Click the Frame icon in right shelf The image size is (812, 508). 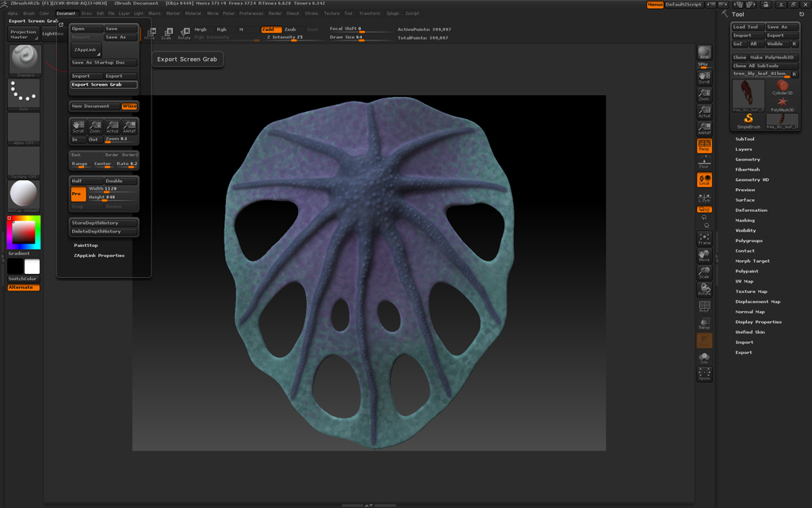[704, 238]
